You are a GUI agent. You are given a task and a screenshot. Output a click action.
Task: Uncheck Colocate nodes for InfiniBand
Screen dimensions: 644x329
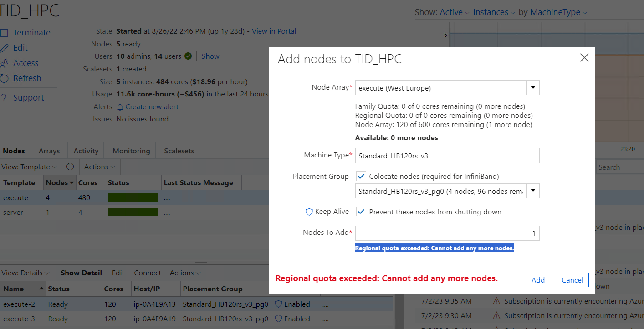[x=361, y=176]
